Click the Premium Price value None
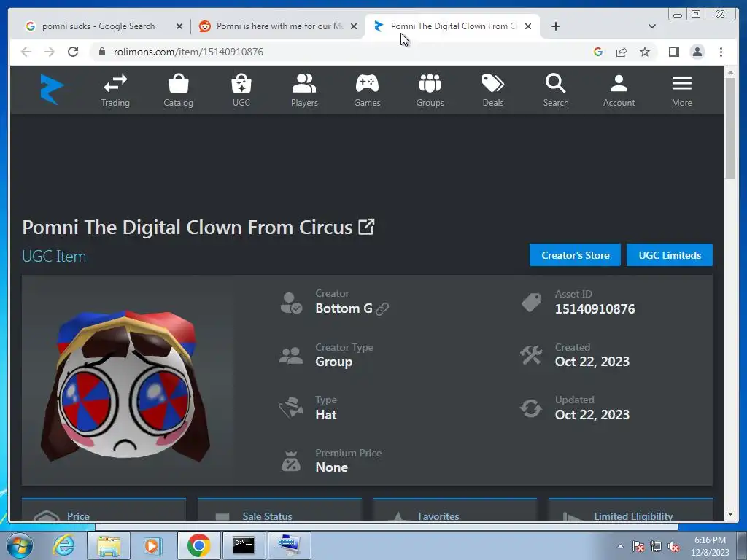The width and height of the screenshot is (747, 560). pos(332,467)
